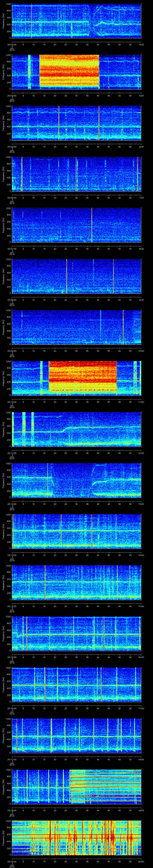Screen dimensions: 153x868
Task: Click the '20:15:00' start time label
Action: [x=12, y=657]
